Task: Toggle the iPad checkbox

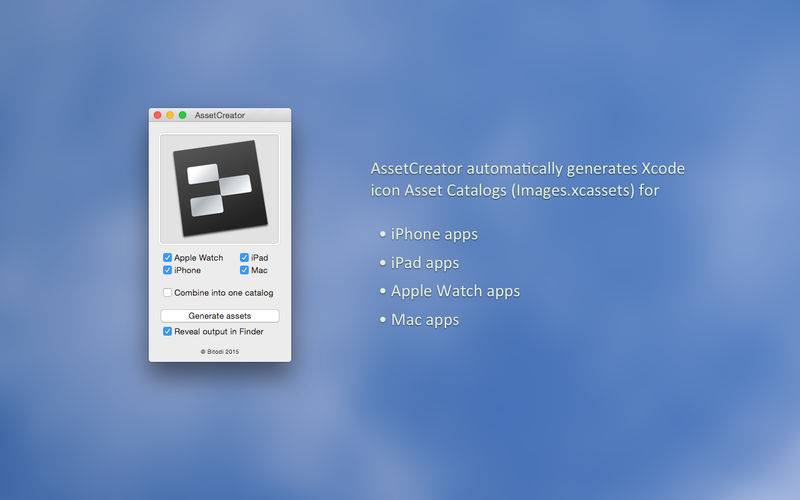Action: 244,258
